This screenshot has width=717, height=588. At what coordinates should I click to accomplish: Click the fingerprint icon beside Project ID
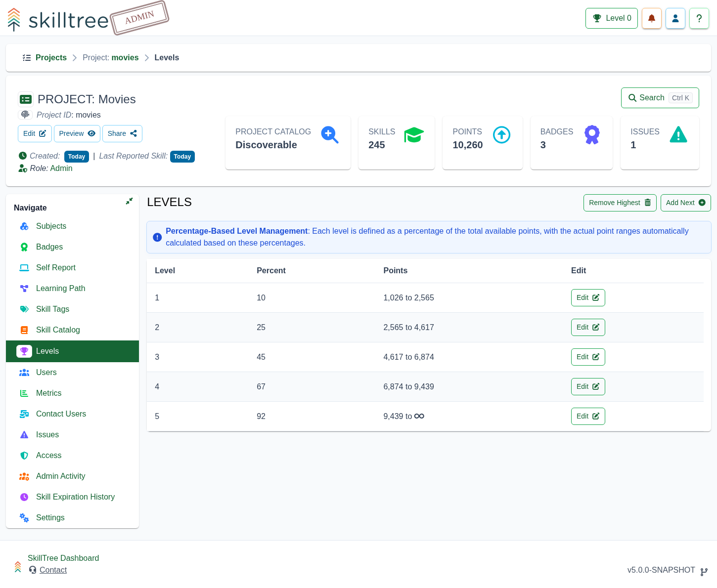tap(25, 115)
